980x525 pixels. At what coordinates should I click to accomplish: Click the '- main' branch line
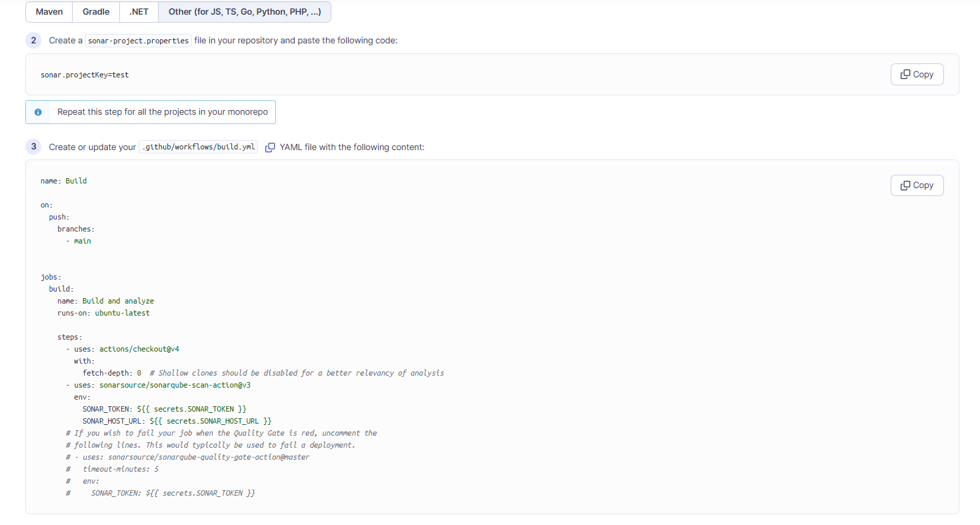point(79,241)
